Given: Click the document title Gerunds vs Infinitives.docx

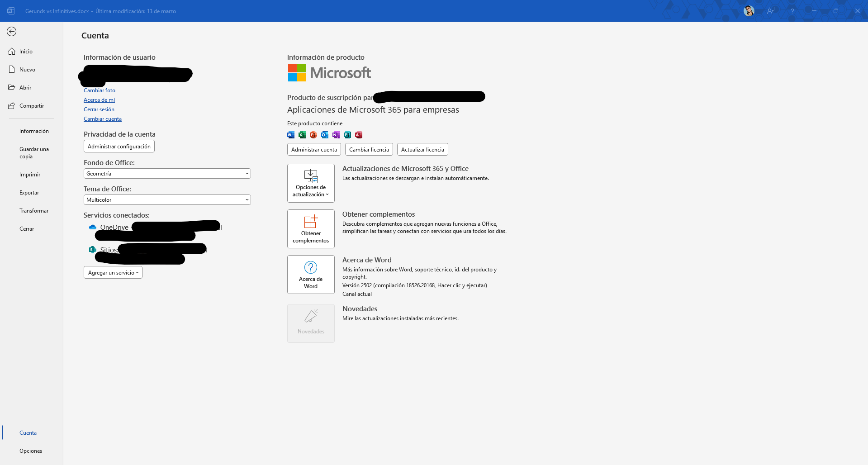Looking at the screenshot, I should (57, 11).
